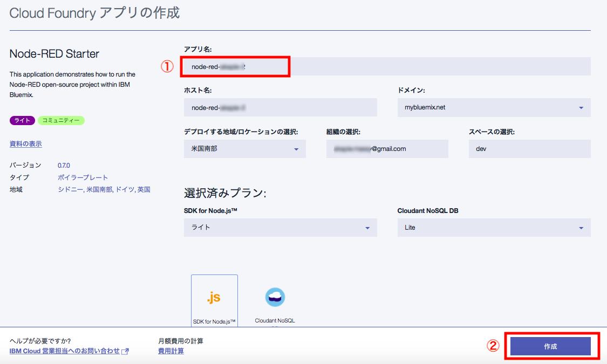This screenshot has height=364, width=607.
Task: Select the SDK for Node.js service tile
Action: pyautogui.click(x=214, y=301)
